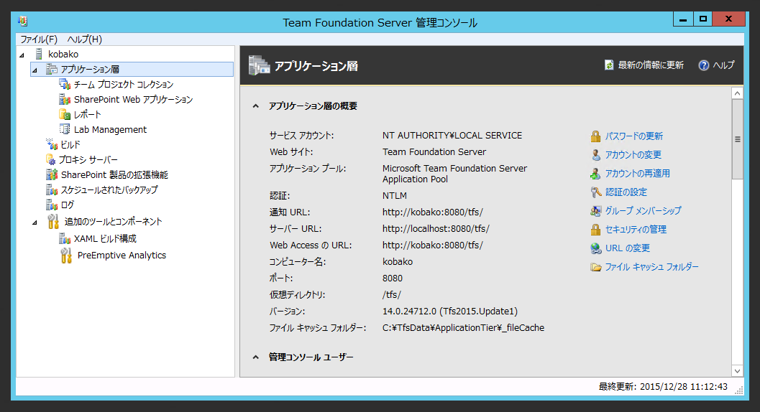Viewport: 760px width, 412px height.
Task: Click the app icon in title bar
Action: tap(23, 21)
